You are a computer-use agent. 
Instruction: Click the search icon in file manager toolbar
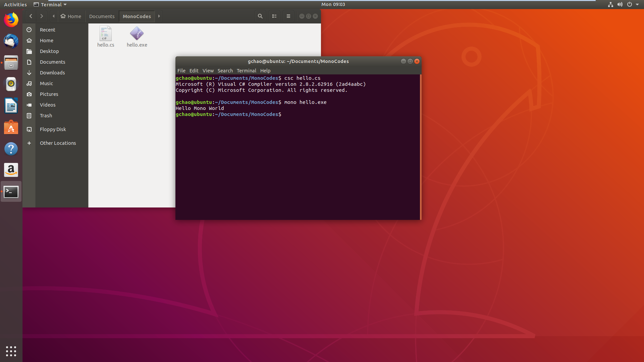260,16
